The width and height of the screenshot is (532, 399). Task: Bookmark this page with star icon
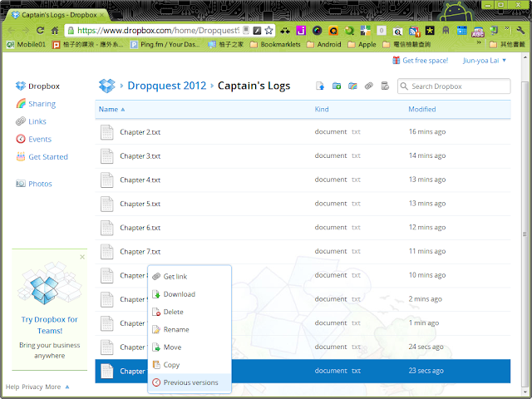click(x=268, y=31)
